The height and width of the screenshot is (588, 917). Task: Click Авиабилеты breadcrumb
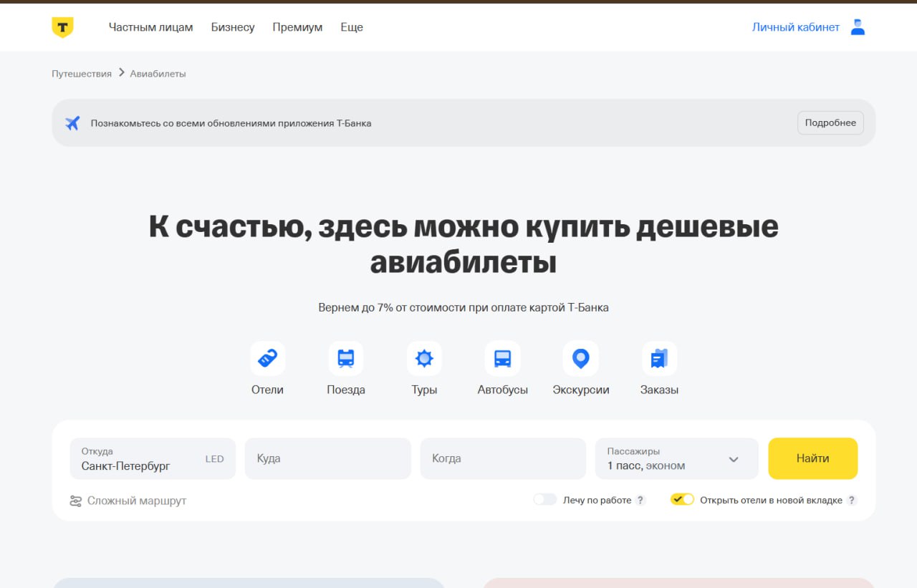point(158,74)
